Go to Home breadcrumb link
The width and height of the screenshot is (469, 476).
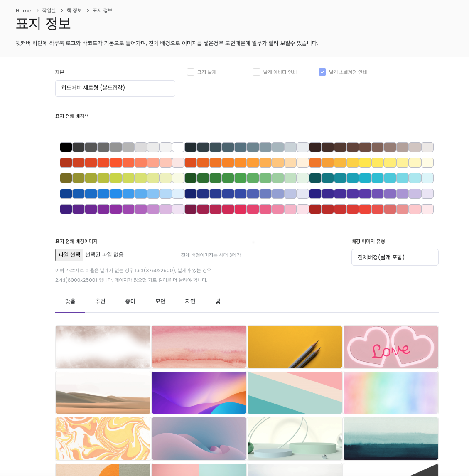[x=23, y=11]
